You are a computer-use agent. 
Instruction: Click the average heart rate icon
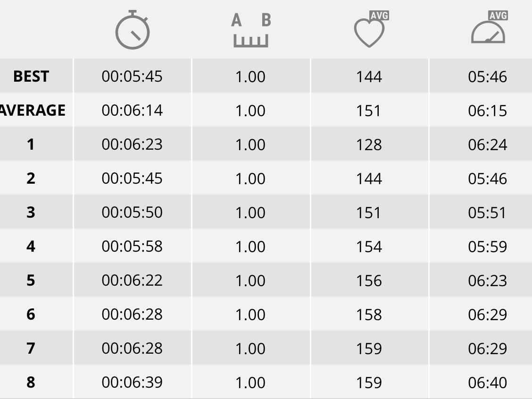click(371, 29)
